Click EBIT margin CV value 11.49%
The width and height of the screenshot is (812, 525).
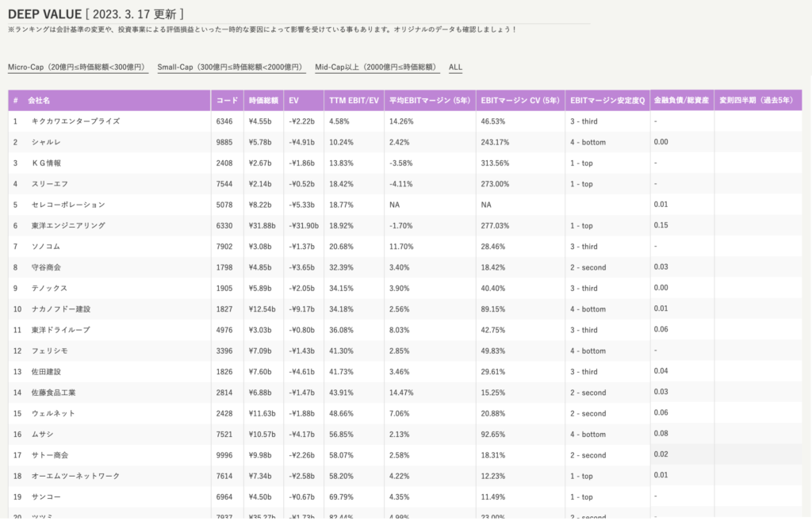click(493, 497)
